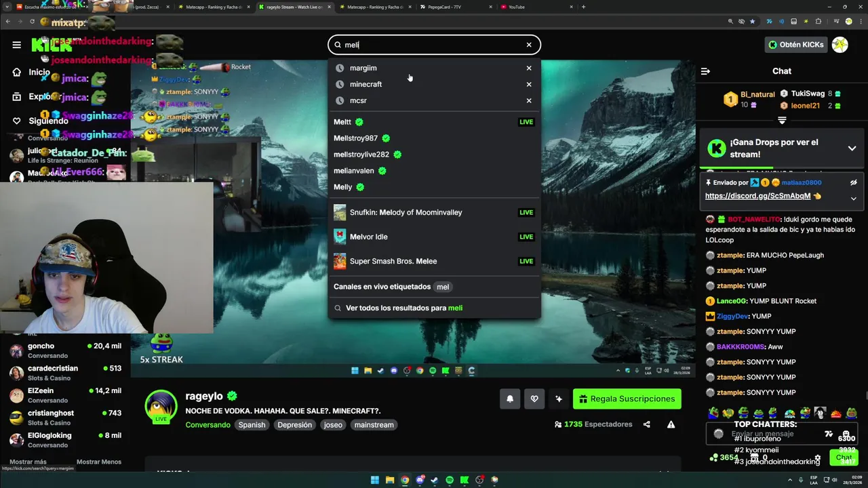Image resolution: width=868 pixels, height=488 pixels.
Task: Open Steam from the taskbar
Action: [x=435, y=480]
